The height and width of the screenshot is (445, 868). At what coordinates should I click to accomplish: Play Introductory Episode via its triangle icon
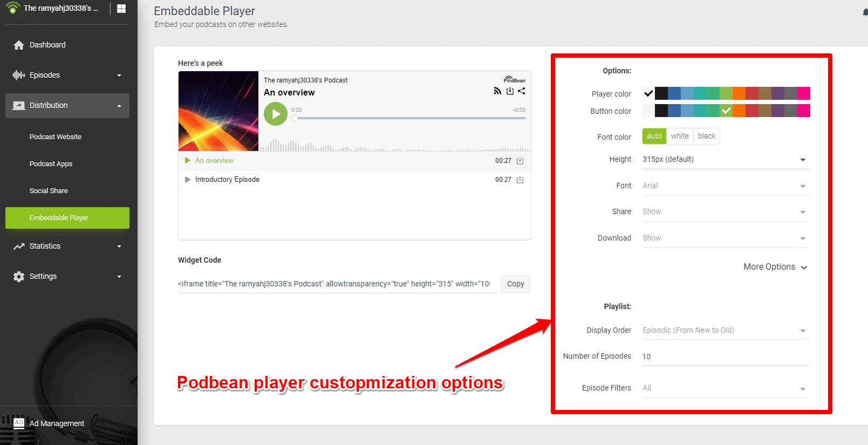coord(188,180)
